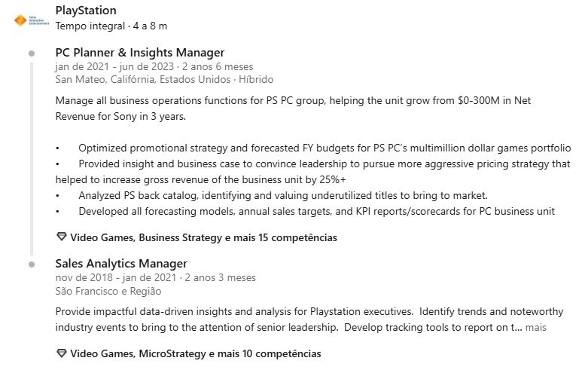Open skills link mentioning Business Strategy

click(x=203, y=237)
